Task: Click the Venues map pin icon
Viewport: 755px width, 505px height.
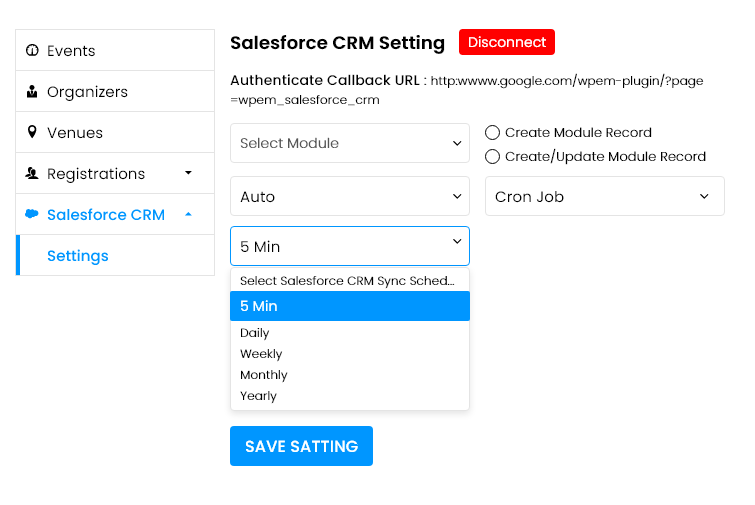Action: [32, 132]
